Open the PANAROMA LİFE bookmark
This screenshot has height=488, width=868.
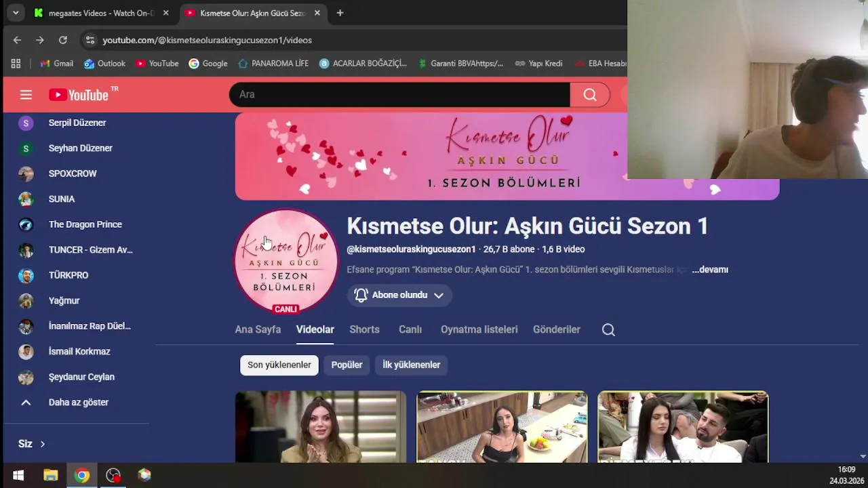pyautogui.click(x=273, y=63)
